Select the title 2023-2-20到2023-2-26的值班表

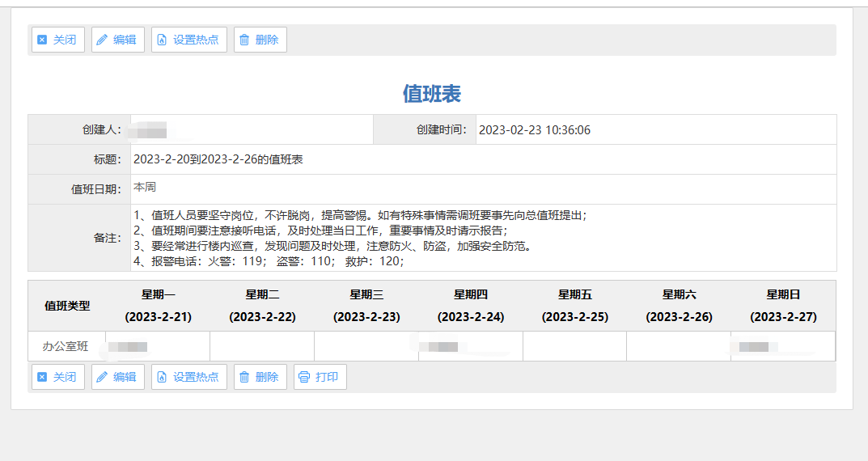click(x=218, y=159)
